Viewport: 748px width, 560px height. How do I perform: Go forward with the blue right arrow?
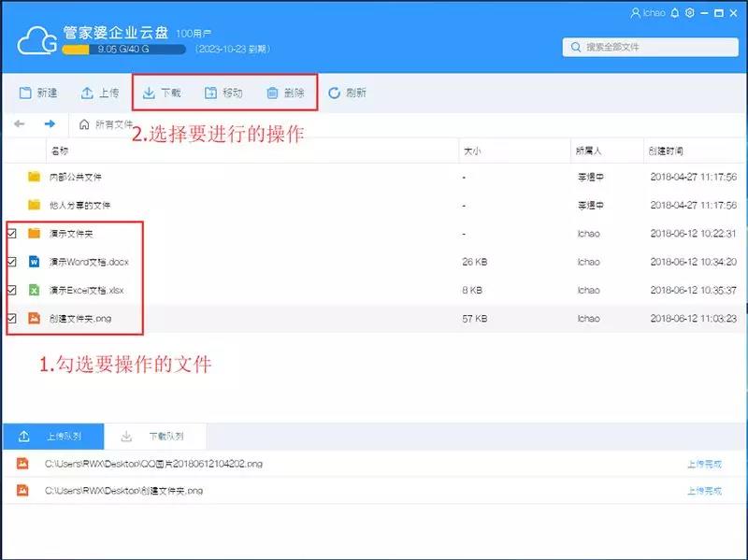[50, 124]
